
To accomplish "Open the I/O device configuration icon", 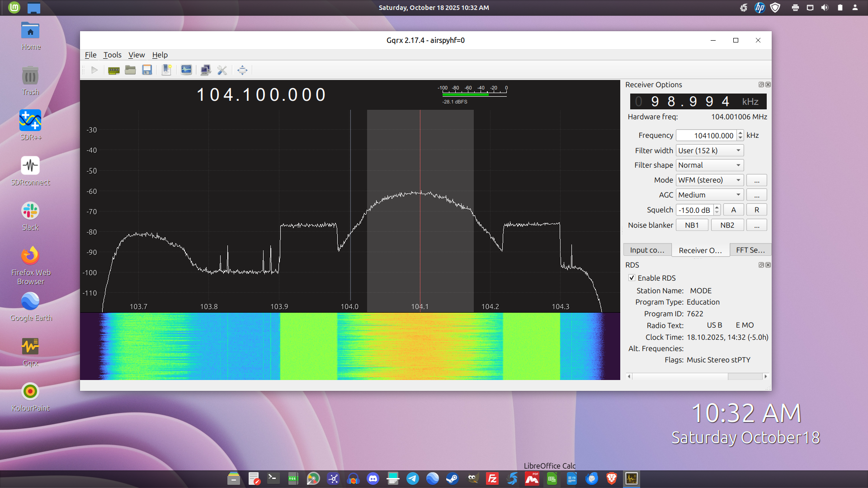I will (x=113, y=70).
